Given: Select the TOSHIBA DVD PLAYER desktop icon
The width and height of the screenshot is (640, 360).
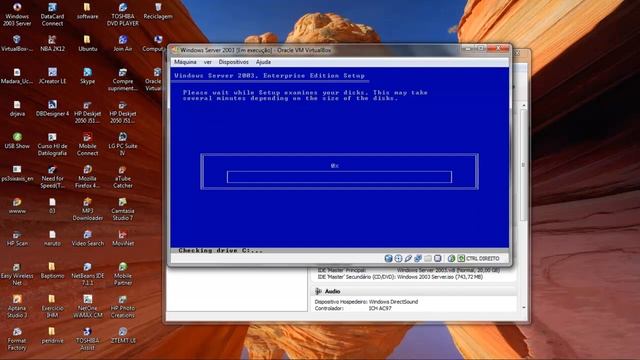Looking at the screenshot, I should click(123, 15).
